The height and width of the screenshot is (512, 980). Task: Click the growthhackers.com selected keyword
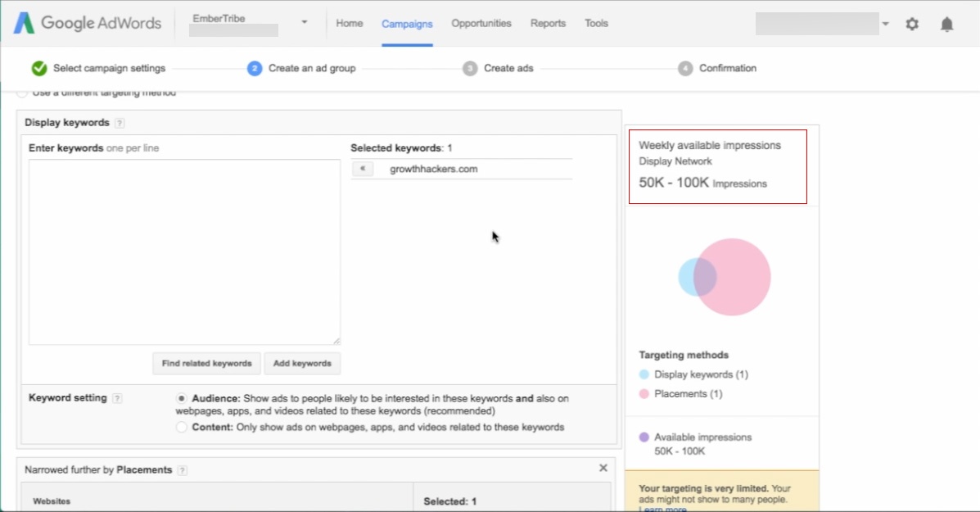(434, 169)
